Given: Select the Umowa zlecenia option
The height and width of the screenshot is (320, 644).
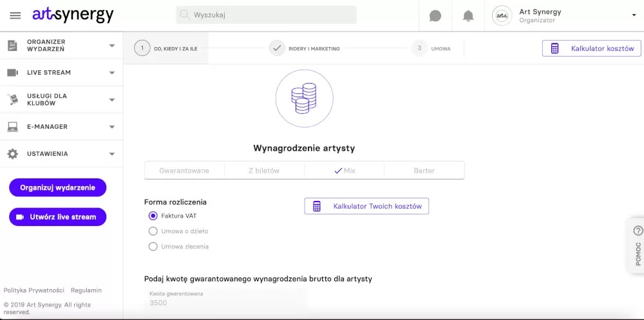Looking at the screenshot, I should click(x=153, y=247).
